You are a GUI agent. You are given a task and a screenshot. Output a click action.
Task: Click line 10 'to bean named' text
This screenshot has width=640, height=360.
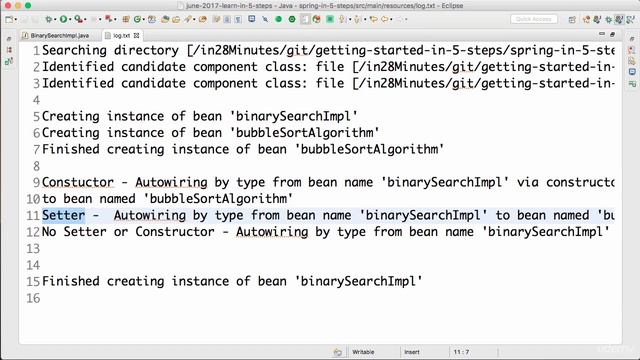pyautogui.click(x=89, y=199)
